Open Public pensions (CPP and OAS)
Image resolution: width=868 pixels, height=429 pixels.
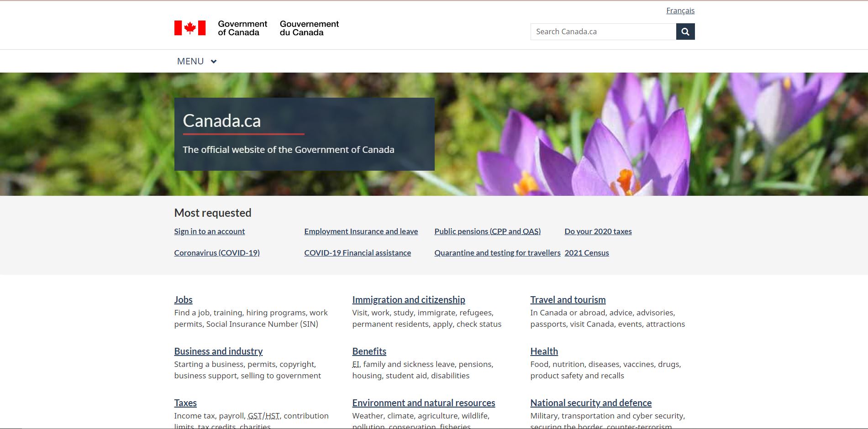(488, 231)
